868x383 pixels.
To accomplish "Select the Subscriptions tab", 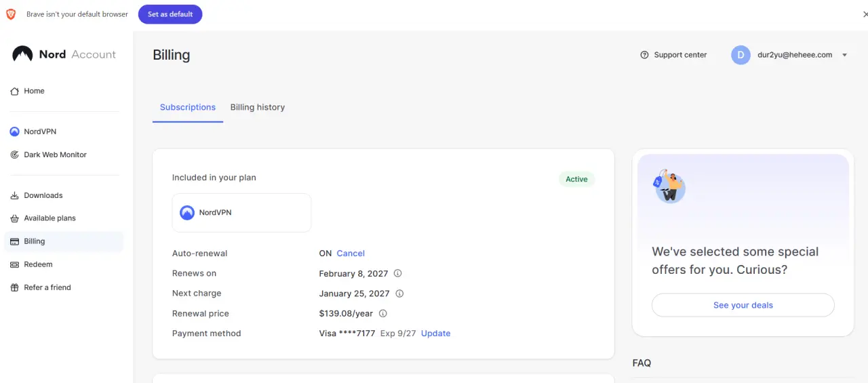I will (x=188, y=107).
